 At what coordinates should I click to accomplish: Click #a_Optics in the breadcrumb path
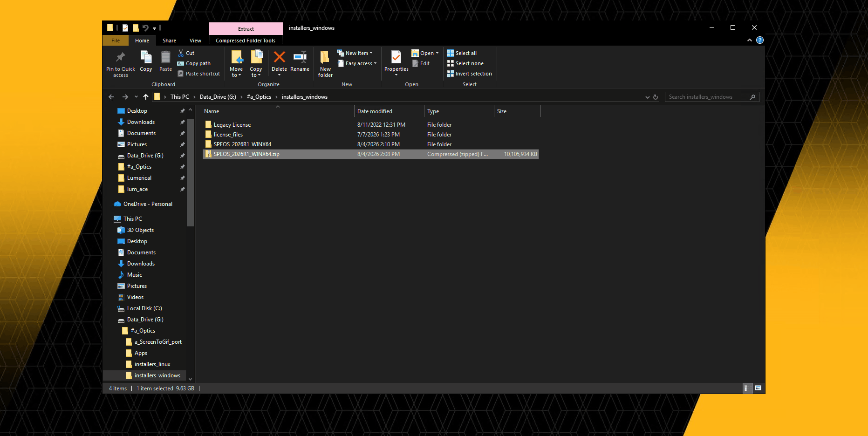(x=259, y=97)
